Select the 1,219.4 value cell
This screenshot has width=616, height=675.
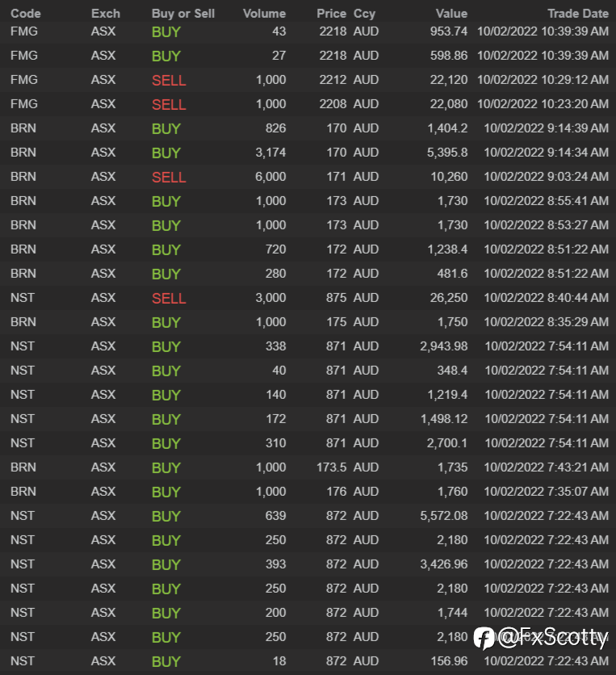click(447, 395)
